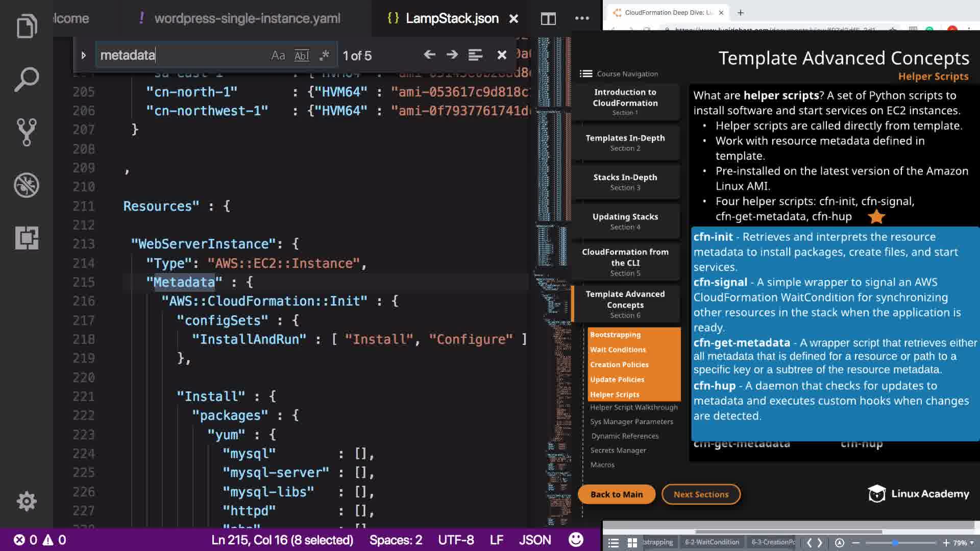Open the editor more actions menu
This screenshot has height=551, width=980.
point(582,19)
